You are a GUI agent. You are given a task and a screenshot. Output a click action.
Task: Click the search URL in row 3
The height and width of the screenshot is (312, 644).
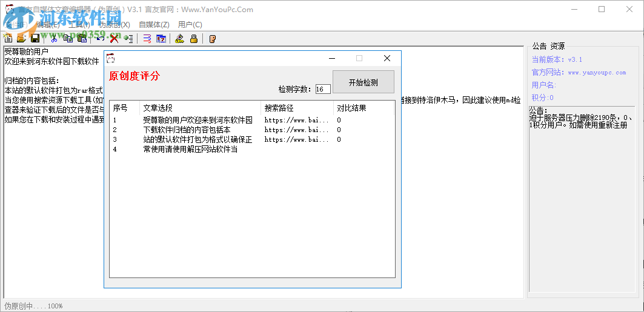coord(297,139)
